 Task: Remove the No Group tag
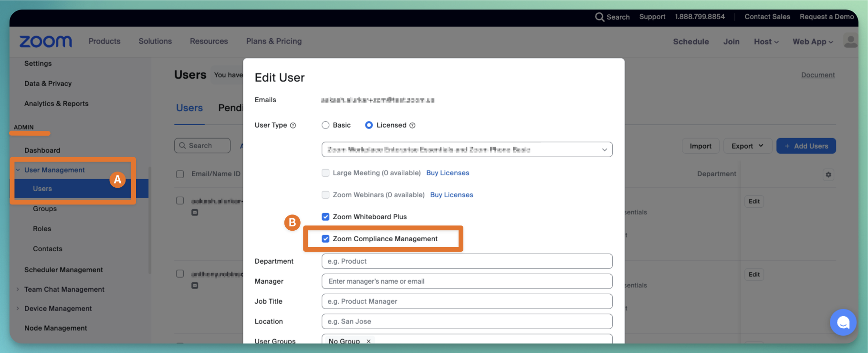pyautogui.click(x=368, y=341)
